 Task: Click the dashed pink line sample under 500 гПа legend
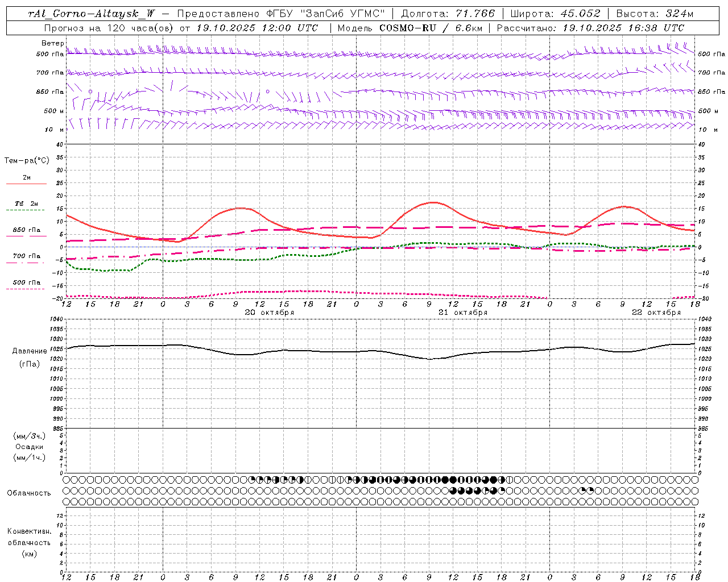tap(25, 289)
